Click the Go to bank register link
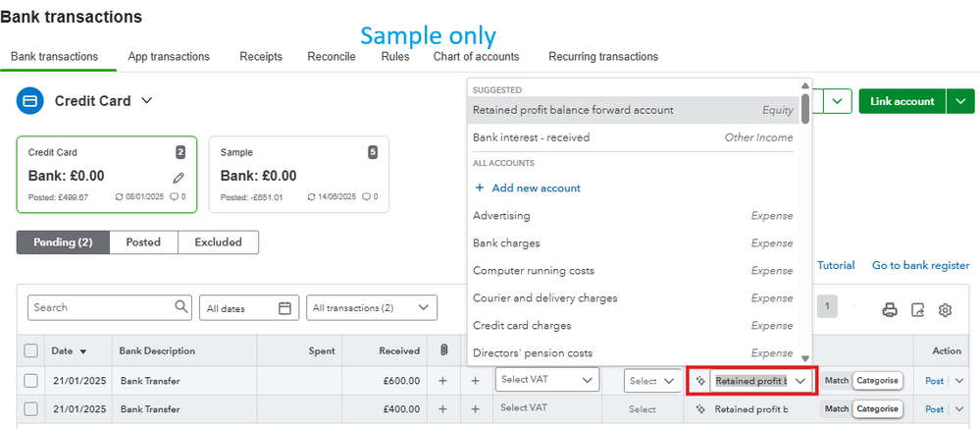The height and width of the screenshot is (429, 980). (x=920, y=266)
